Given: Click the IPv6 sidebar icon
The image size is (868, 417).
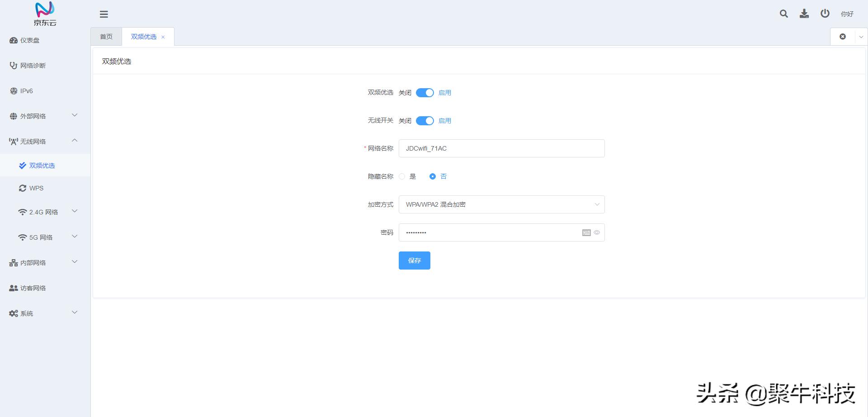Looking at the screenshot, I should coord(14,91).
